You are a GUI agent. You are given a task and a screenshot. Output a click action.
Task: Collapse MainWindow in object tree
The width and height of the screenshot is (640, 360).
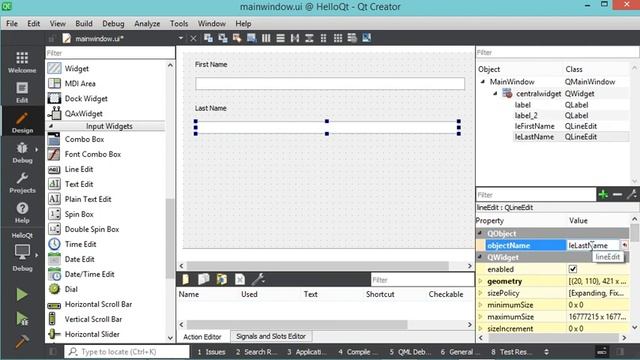[483, 82]
